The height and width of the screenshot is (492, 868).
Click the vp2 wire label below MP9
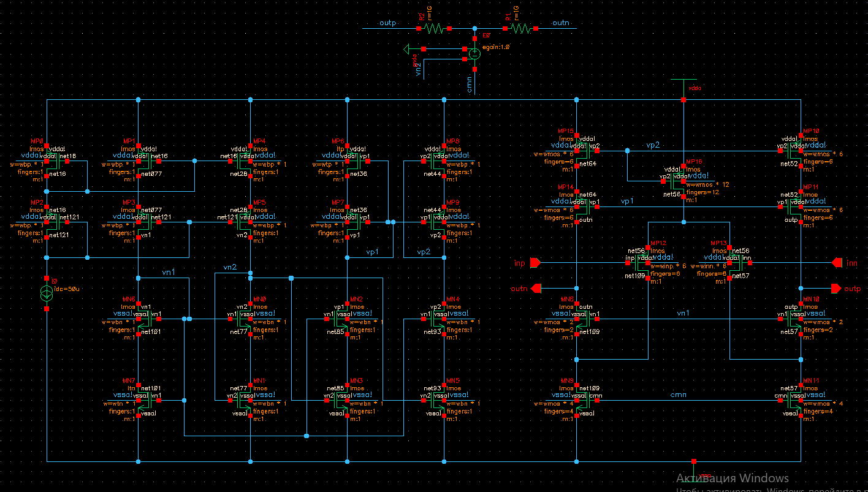pyautogui.click(x=424, y=252)
